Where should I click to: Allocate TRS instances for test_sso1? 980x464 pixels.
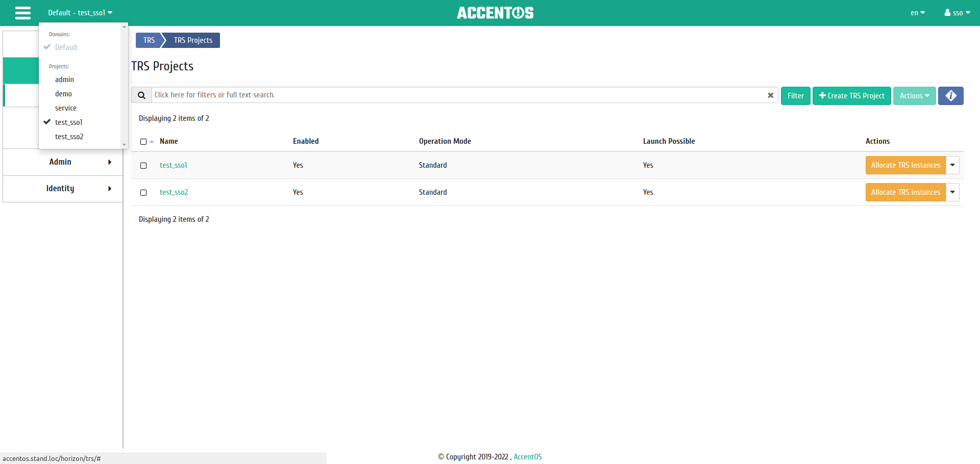[905, 165]
